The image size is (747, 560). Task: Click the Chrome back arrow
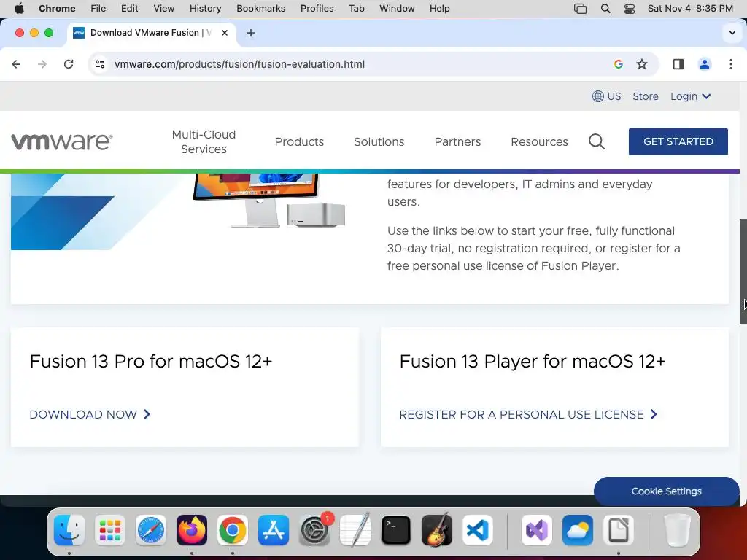tap(16, 64)
